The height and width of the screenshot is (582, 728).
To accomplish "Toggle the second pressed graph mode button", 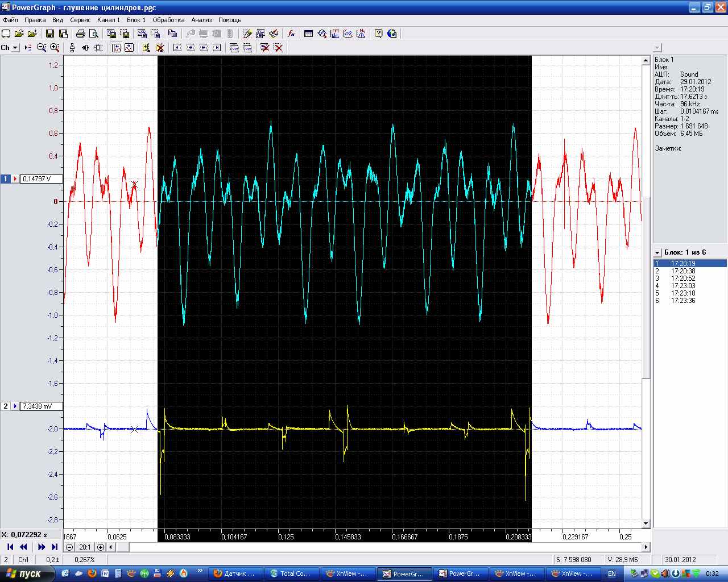I will [x=129, y=48].
